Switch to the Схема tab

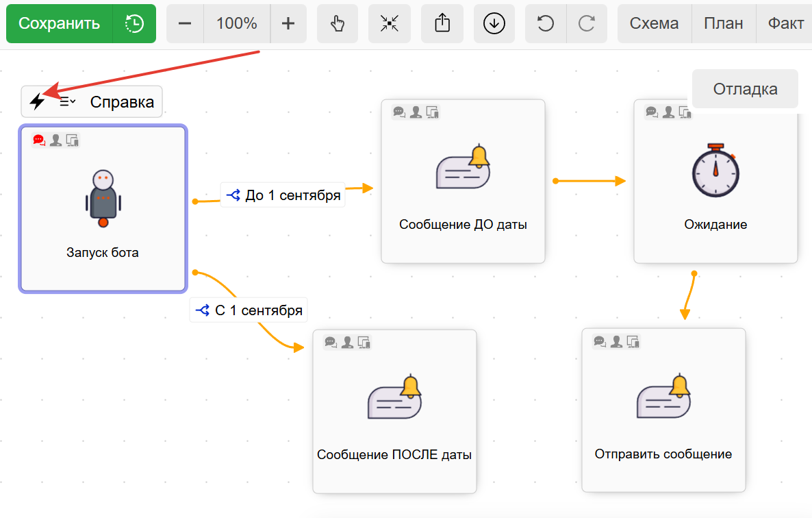(x=655, y=23)
